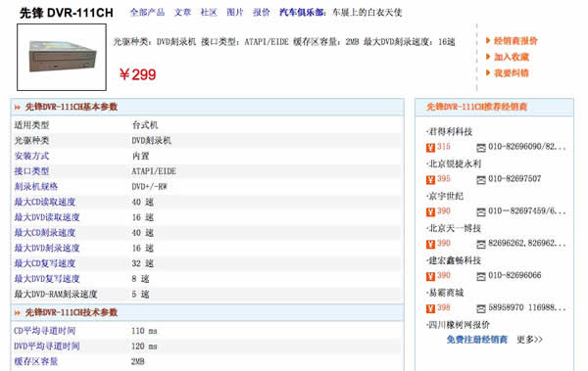Click the ¥299 price
588x371 pixels.
pyautogui.click(x=137, y=74)
